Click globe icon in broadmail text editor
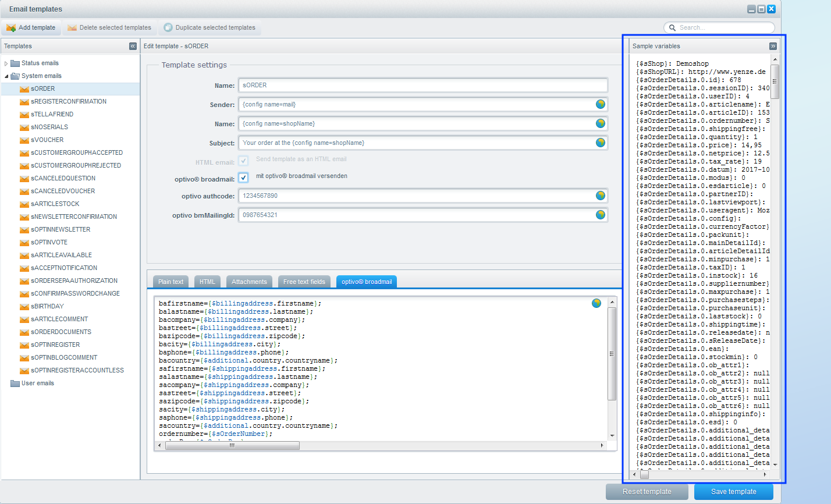Image resolution: width=831 pixels, height=504 pixels. [x=596, y=303]
